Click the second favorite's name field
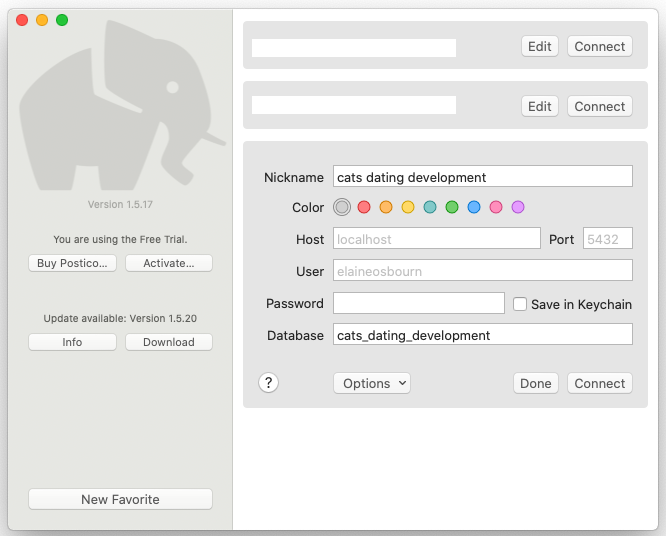The width and height of the screenshot is (666, 536). click(354, 105)
